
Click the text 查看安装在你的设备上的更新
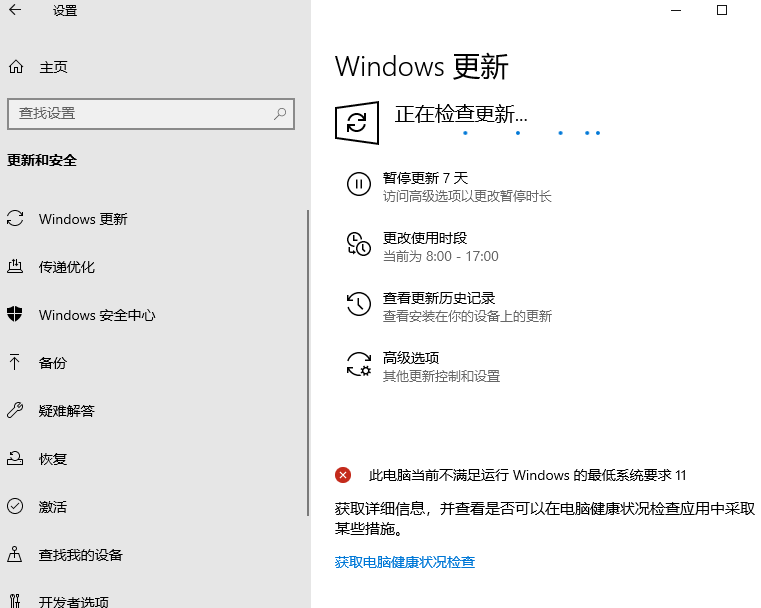click(x=467, y=316)
